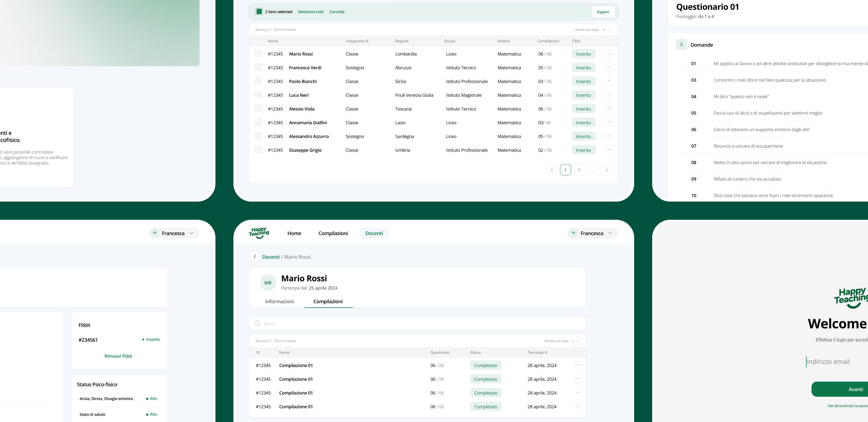Open results per page dropdown in compilazioni table
868x422 pixels.
tap(576, 341)
